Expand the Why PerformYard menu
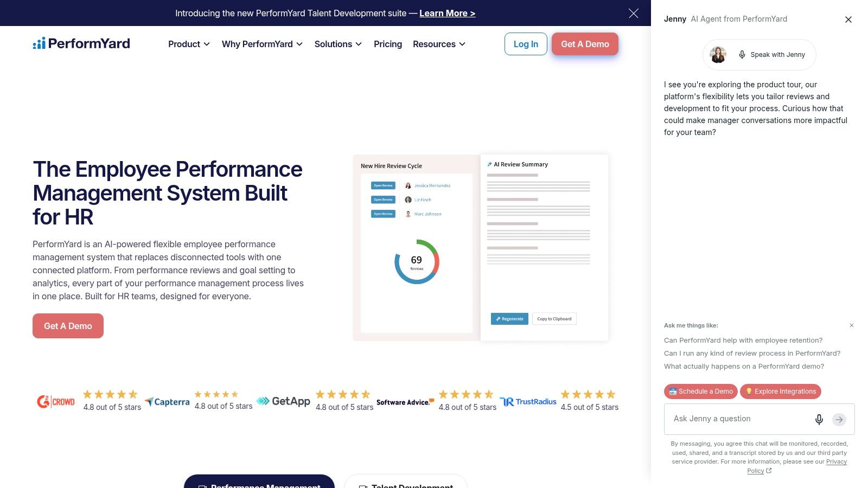 click(262, 44)
